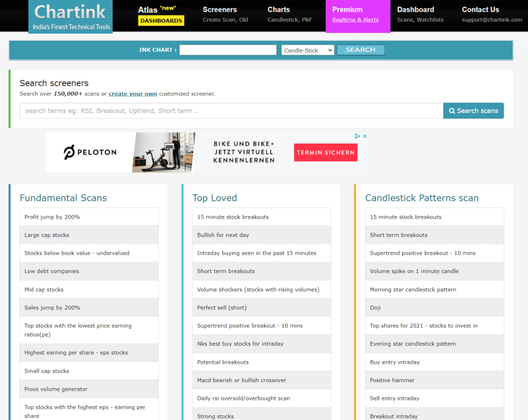528x420 pixels.
Task: Open 'Bullish for next day' scan
Action: click(x=223, y=235)
